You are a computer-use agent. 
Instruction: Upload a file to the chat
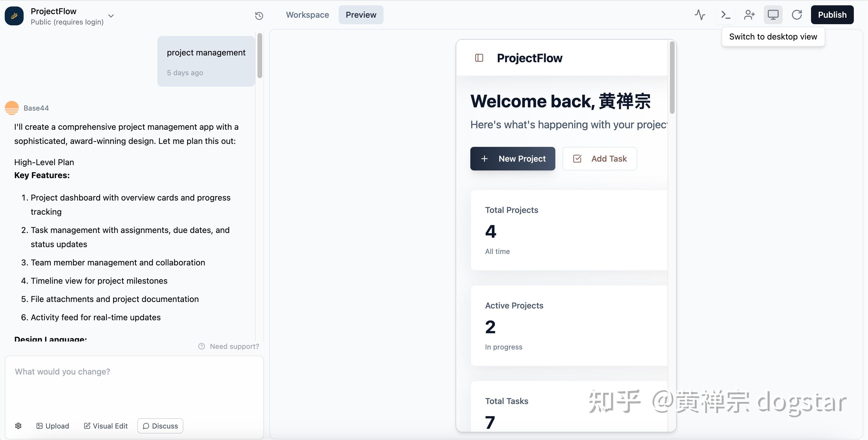[x=52, y=426]
